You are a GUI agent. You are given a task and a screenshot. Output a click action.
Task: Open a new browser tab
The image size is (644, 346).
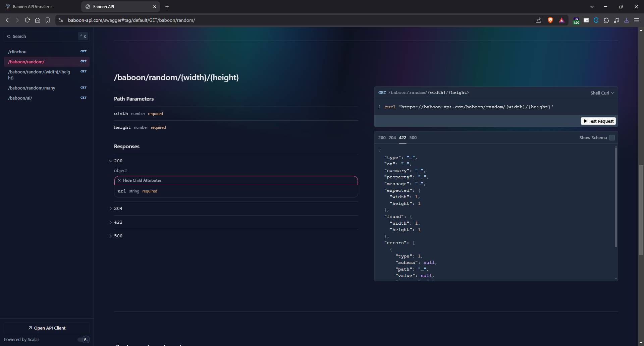pyautogui.click(x=167, y=7)
